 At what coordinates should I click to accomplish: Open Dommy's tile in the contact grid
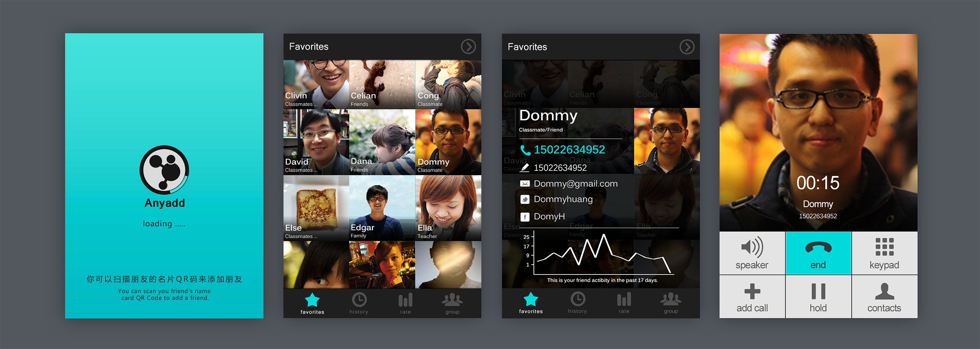click(x=448, y=142)
